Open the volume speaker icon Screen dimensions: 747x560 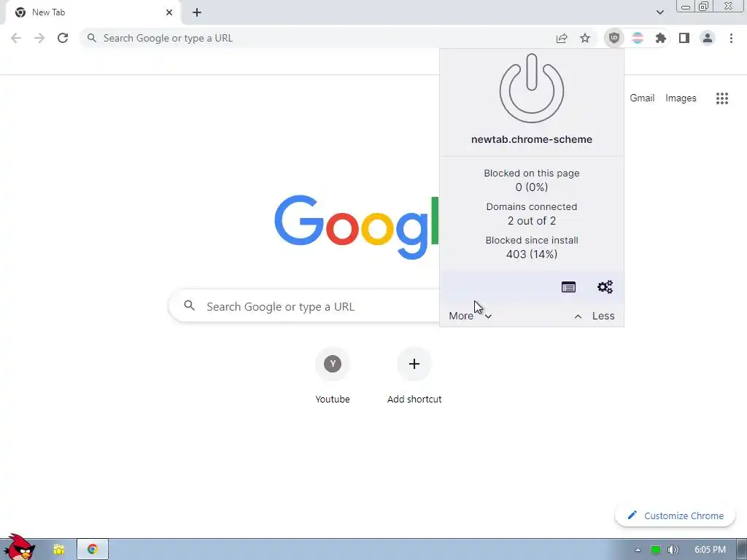673,550
